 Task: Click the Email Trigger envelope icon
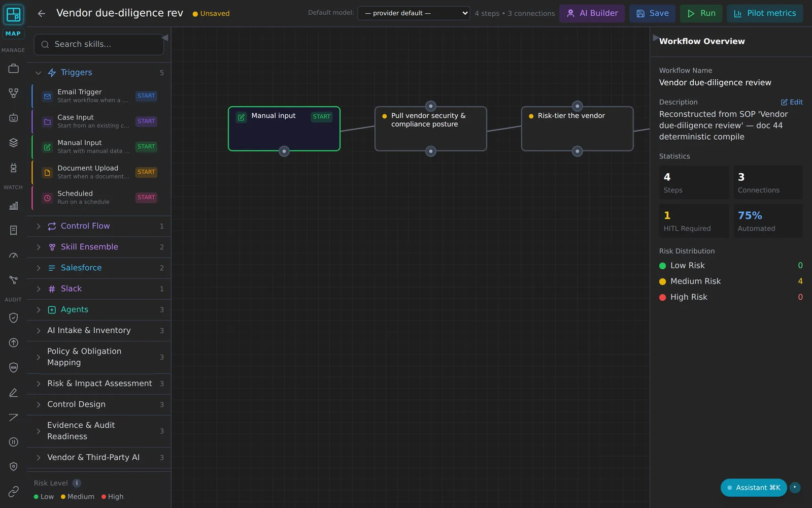[47, 96]
